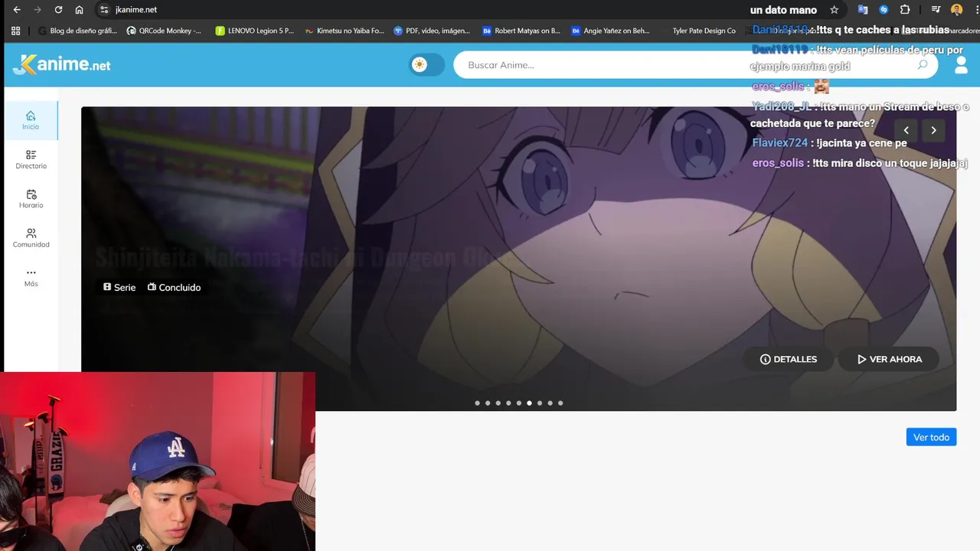Open the apps grid in bookmarks bar
The width and height of the screenshot is (980, 551).
coord(15,31)
